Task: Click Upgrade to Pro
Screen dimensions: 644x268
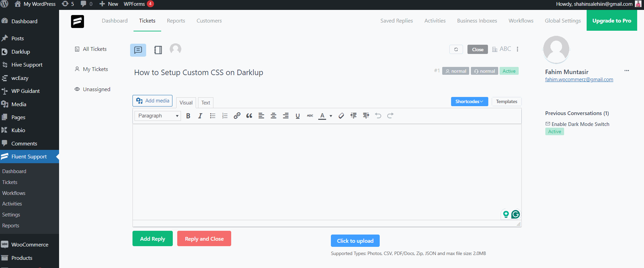Action: coord(612,20)
